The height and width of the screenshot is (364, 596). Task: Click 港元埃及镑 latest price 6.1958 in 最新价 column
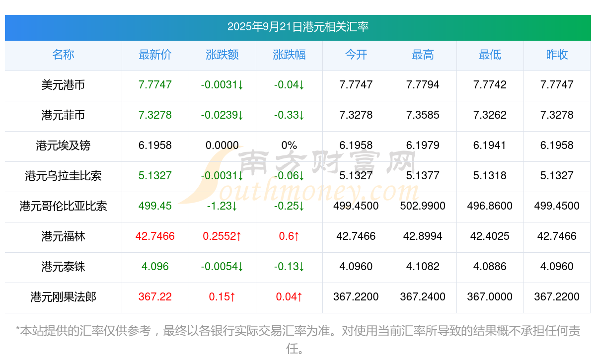[155, 146]
